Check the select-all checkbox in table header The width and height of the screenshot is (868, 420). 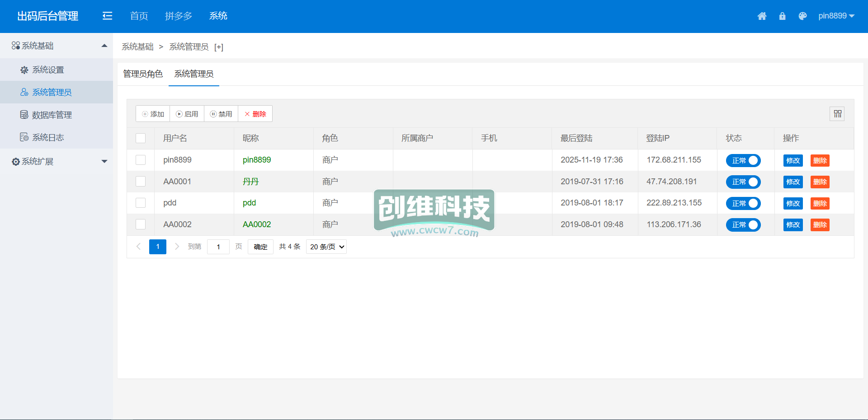141,138
